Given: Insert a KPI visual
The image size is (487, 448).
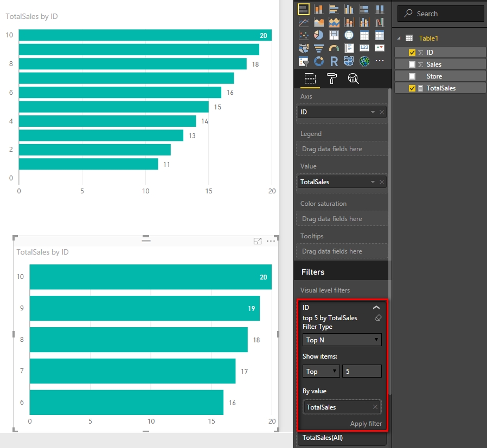Looking at the screenshot, I should [380, 48].
